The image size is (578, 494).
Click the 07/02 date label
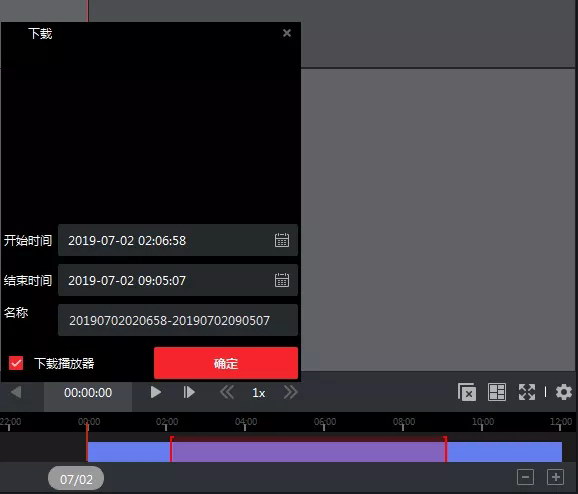pyautogui.click(x=76, y=479)
